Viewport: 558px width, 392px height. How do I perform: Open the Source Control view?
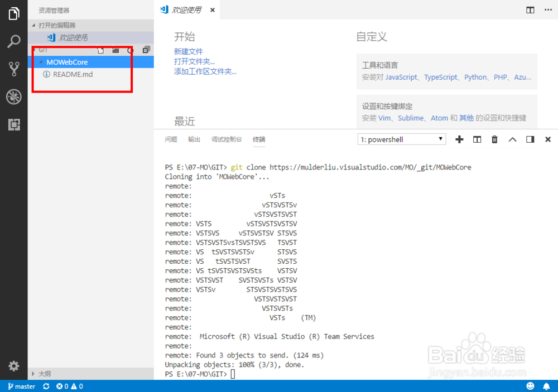pos(13,69)
